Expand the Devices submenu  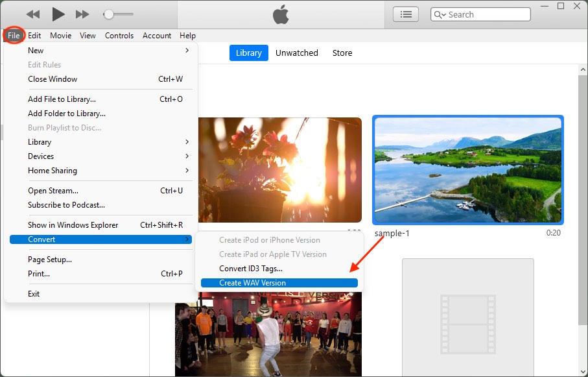(x=40, y=156)
